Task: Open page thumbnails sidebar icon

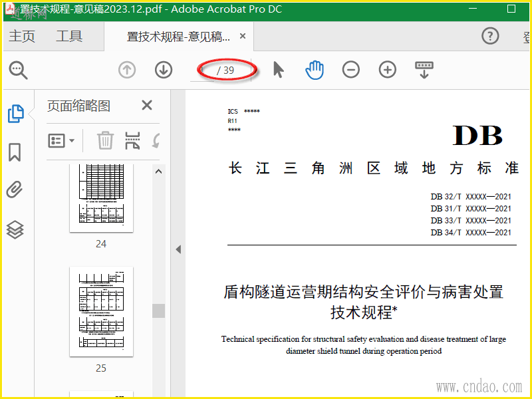Action: (x=15, y=114)
